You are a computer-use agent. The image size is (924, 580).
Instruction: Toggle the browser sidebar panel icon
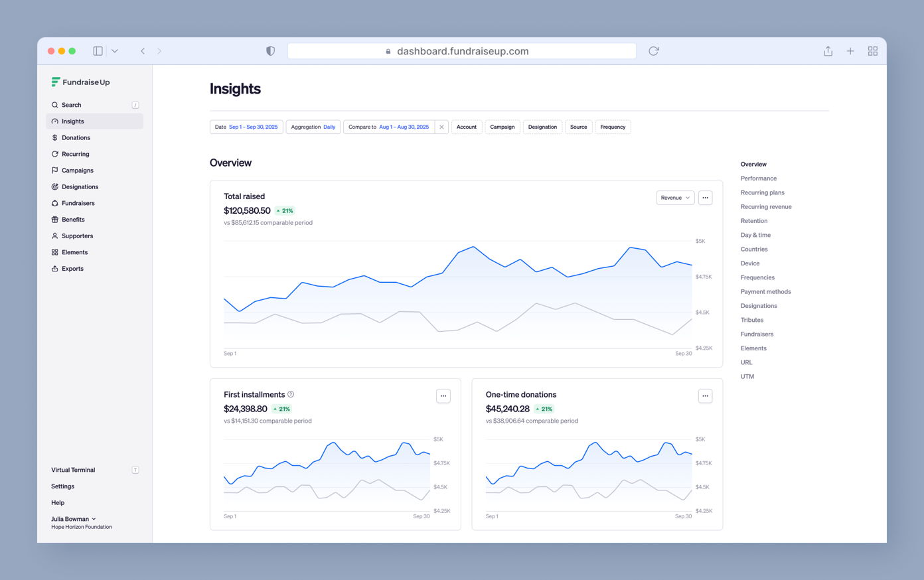[98, 51]
